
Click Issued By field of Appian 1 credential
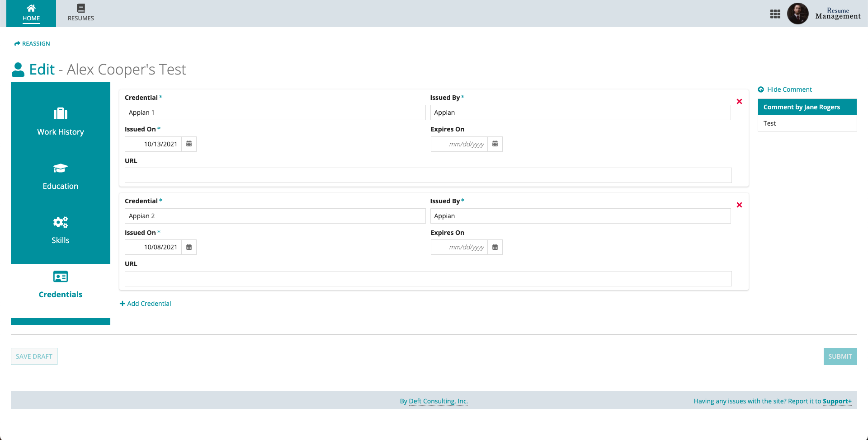point(580,112)
